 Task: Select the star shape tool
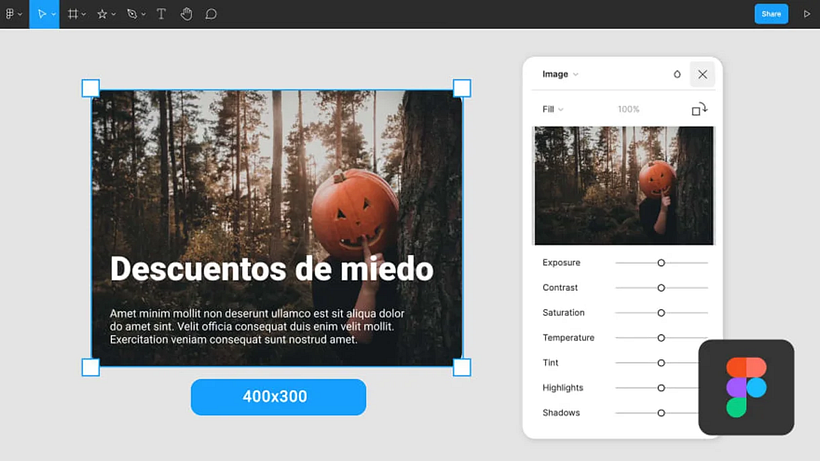102,14
